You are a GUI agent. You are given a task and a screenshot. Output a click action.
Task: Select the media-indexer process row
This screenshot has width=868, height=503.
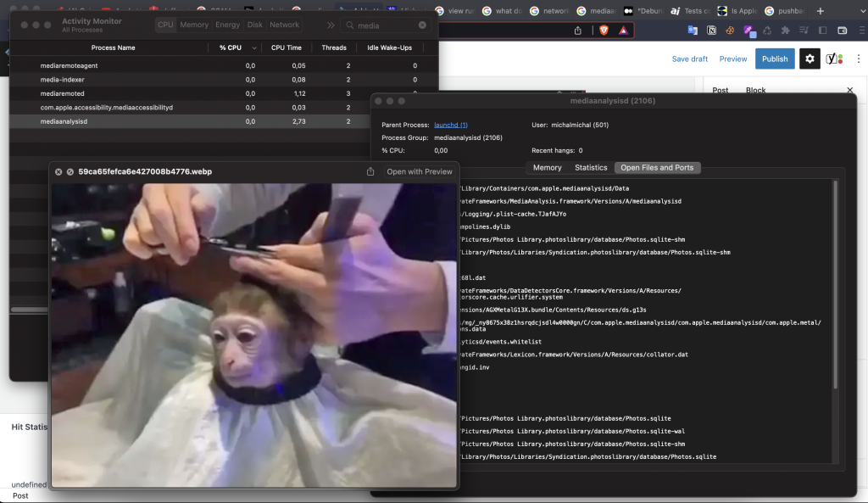point(224,79)
